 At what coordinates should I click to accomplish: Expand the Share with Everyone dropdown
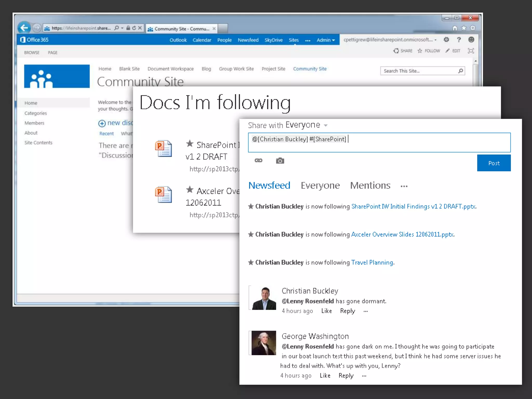pyautogui.click(x=325, y=125)
